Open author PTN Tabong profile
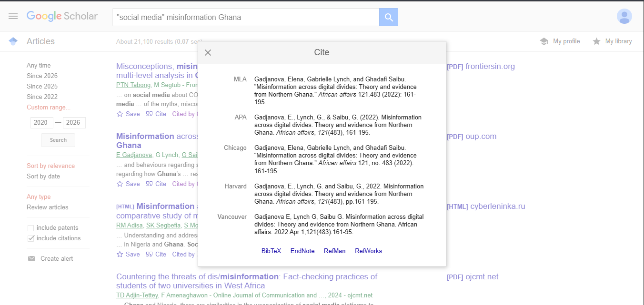 (x=133, y=85)
